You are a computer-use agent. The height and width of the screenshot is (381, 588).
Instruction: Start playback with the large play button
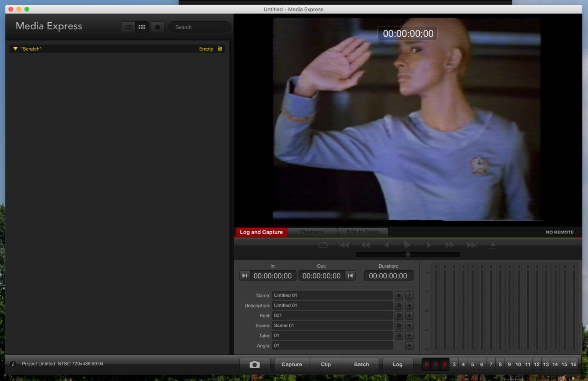coord(407,245)
